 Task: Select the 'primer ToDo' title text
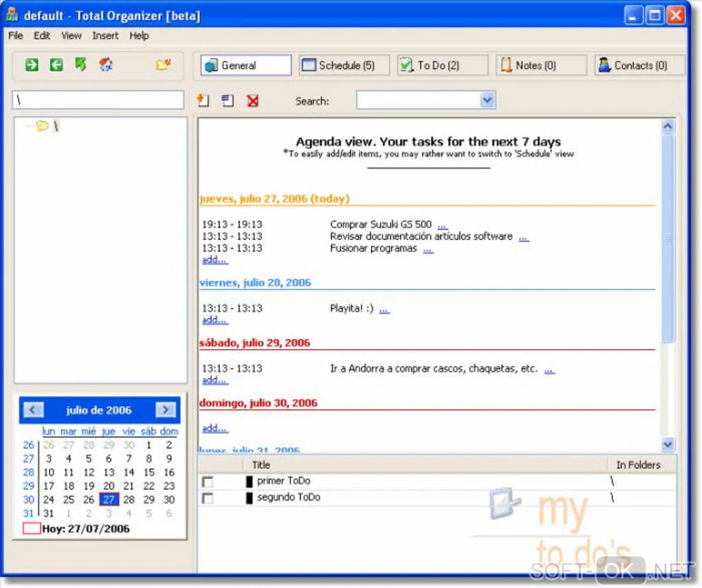[x=284, y=481]
